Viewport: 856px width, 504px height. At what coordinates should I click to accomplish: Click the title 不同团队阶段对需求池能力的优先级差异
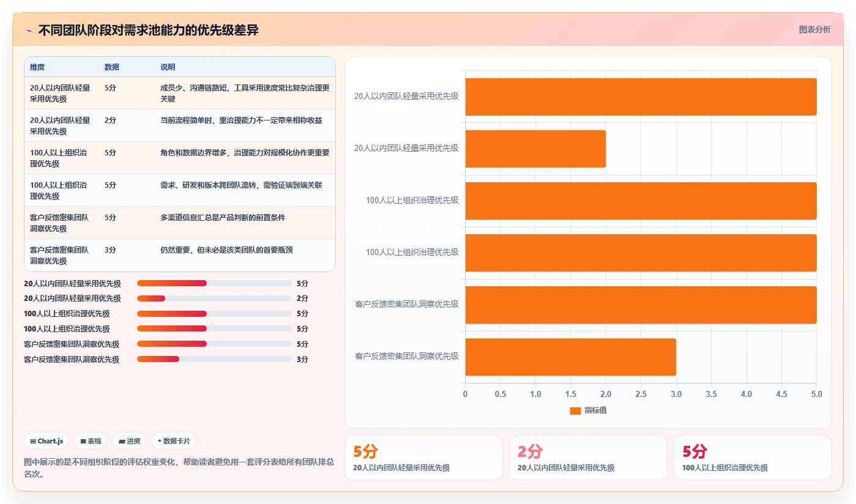(x=148, y=30)
